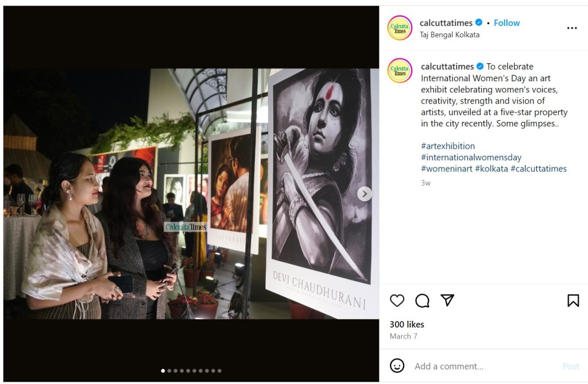Open the #womeninart hashtag
Image resolution: width=588 pixels, height=384 pixels.
coord(446,169)
